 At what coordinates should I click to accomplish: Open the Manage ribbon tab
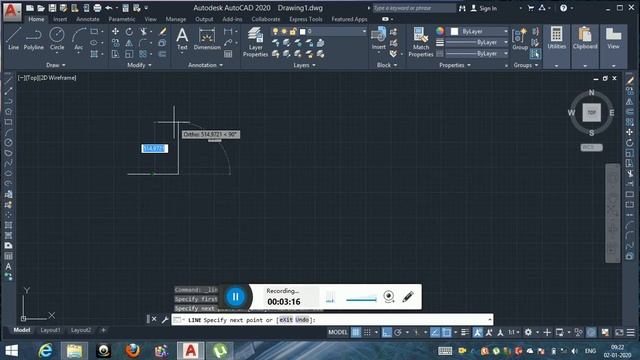[x=176, y=19]
